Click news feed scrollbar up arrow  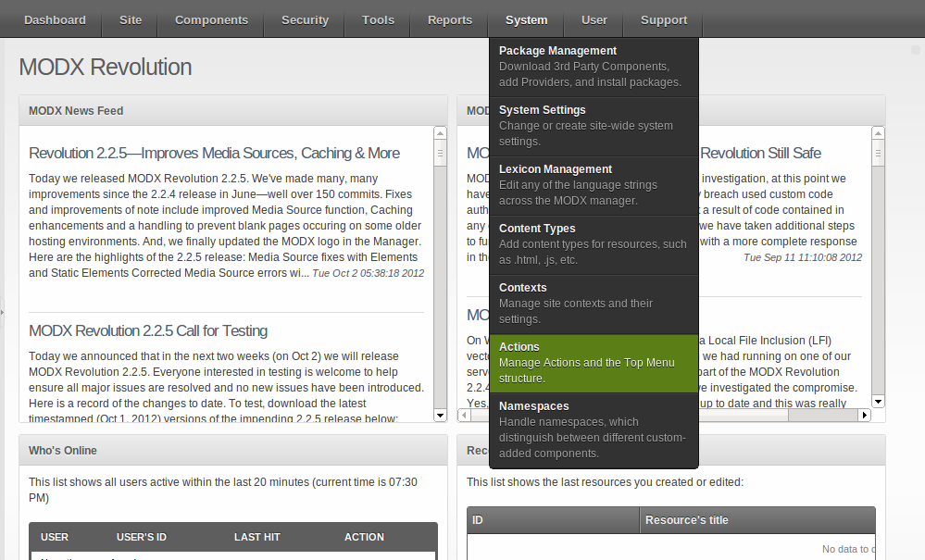click(440, 133)
